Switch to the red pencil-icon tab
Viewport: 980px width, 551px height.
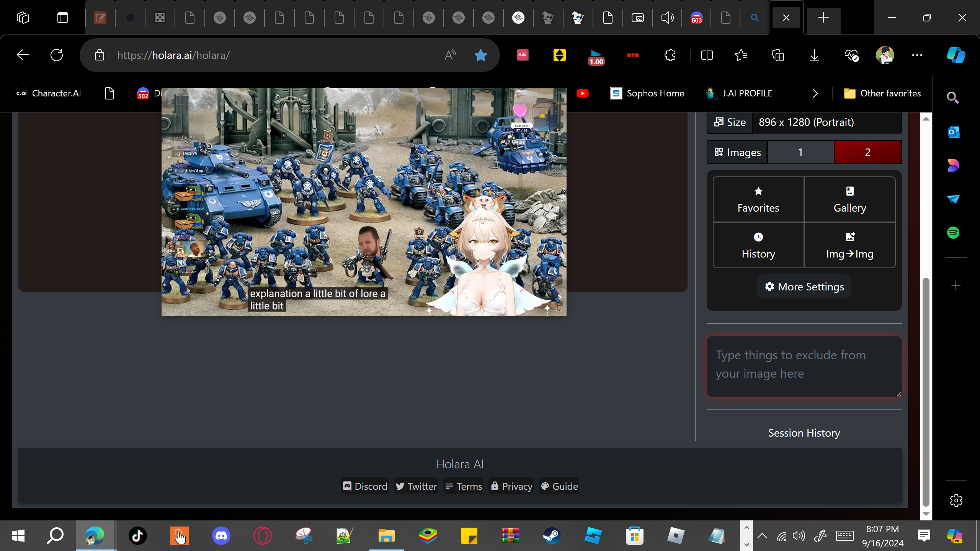100,18
